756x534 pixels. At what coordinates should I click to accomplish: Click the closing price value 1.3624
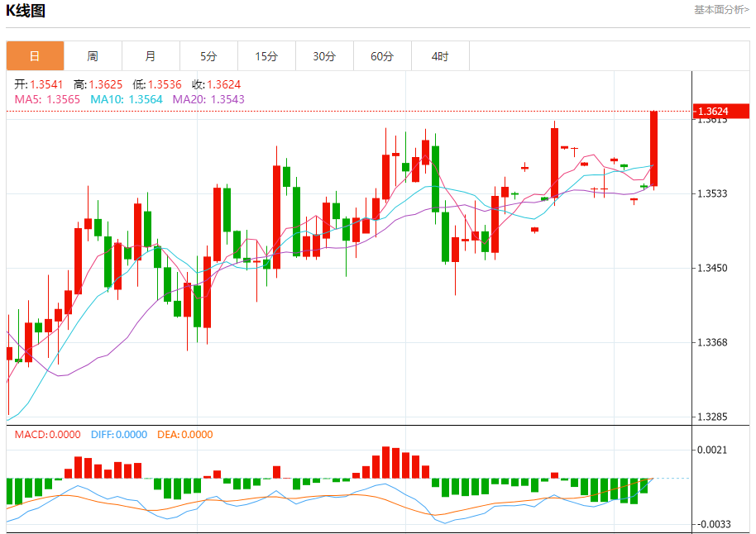[x=223, y=85]
